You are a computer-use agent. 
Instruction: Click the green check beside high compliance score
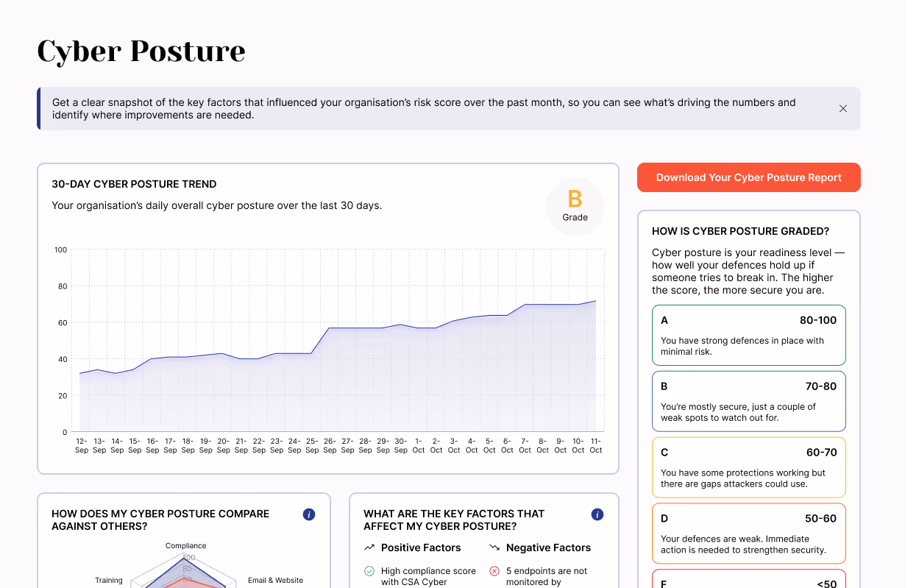tap(368, 570)
